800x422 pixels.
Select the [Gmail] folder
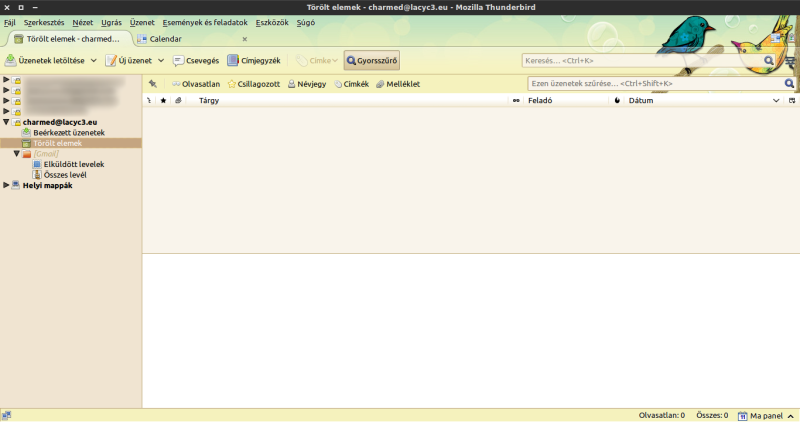[x=46, y=154]
